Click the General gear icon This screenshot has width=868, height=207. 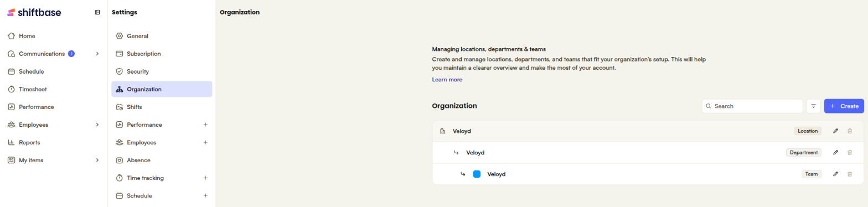point(119,36)
